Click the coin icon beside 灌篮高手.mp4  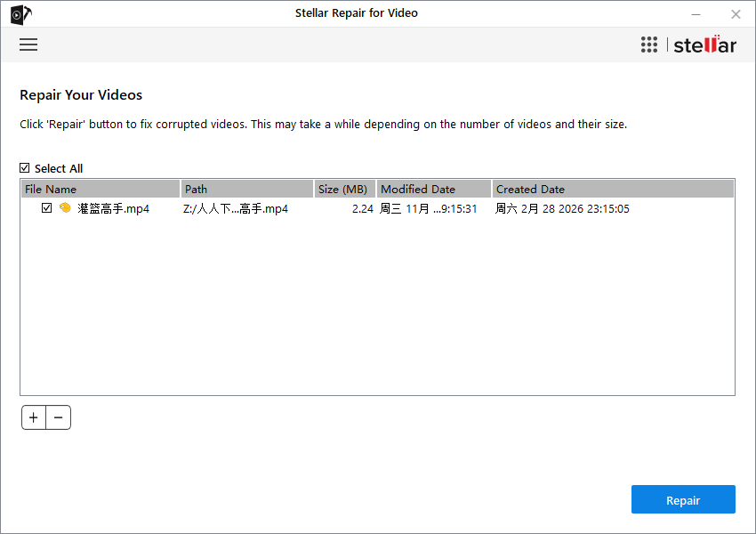64,207
